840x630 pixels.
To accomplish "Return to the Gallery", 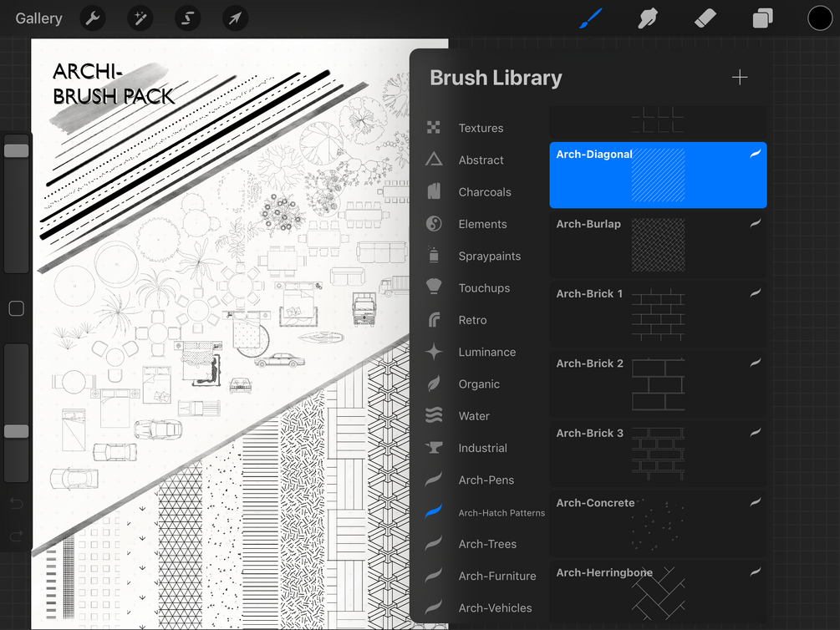I will [x=38, y=18].
